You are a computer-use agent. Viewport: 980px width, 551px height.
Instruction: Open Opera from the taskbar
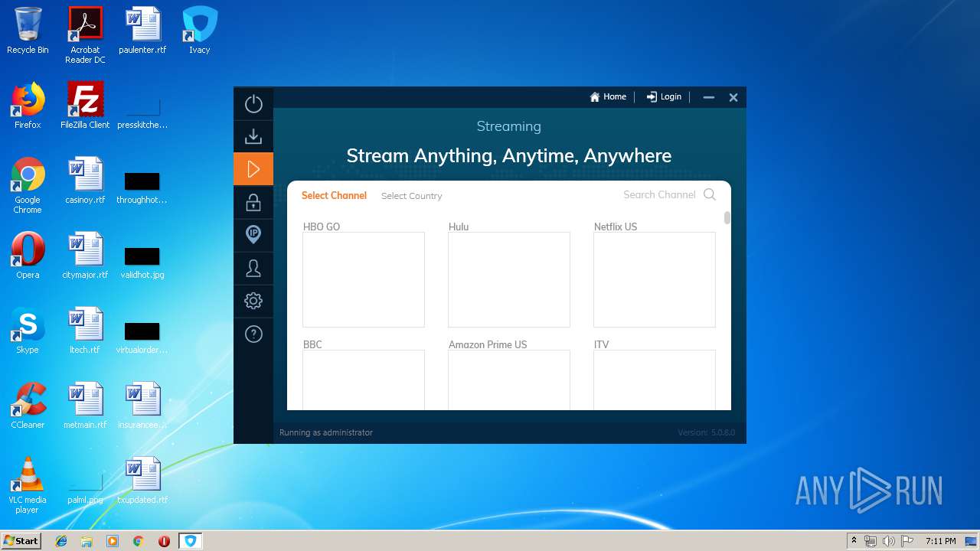coord(164,541)
